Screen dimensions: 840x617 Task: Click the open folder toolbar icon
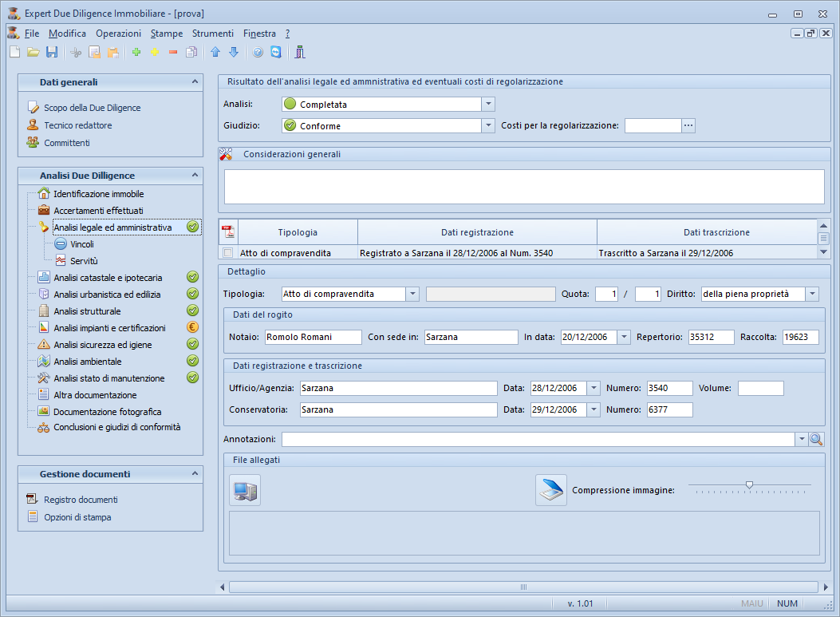34,53
